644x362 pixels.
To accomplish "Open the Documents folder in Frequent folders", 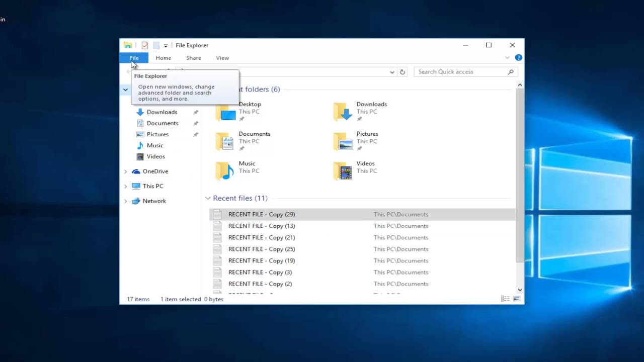I will click(243, 141).
